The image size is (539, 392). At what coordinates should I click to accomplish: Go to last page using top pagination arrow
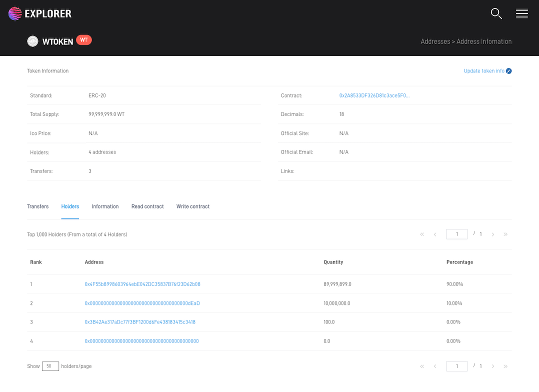[505, 234]
